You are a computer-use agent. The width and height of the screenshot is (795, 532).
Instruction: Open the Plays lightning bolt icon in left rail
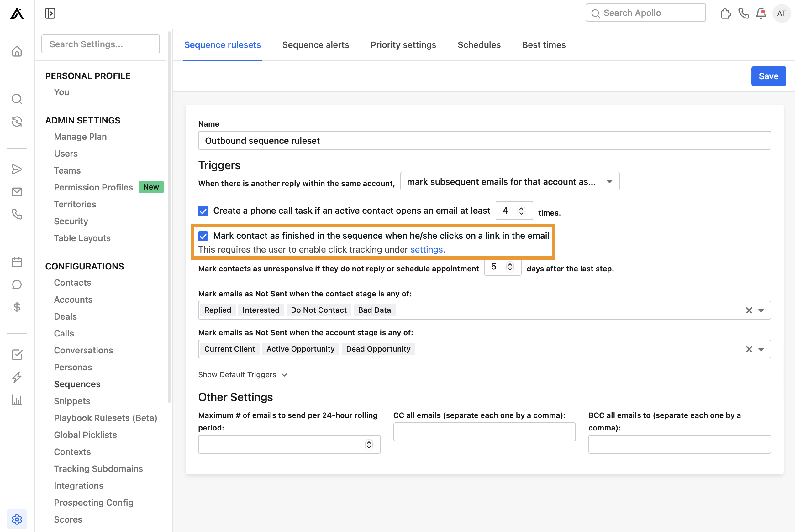coord(17,377)
